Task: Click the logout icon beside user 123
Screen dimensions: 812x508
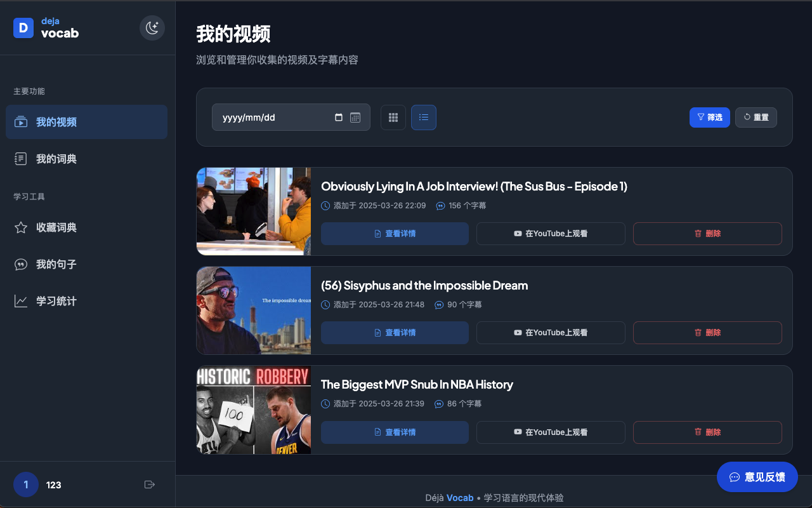Action: point(150,485)
